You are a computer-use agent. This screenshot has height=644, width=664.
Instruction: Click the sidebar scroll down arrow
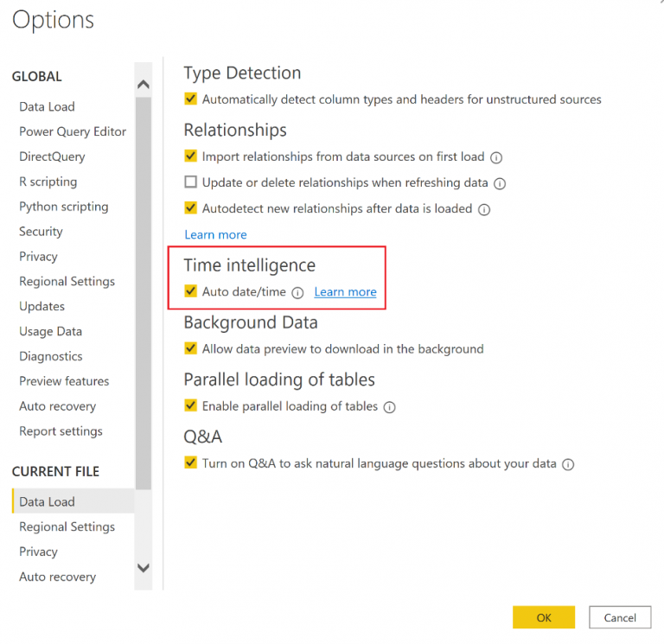point(144,568)
